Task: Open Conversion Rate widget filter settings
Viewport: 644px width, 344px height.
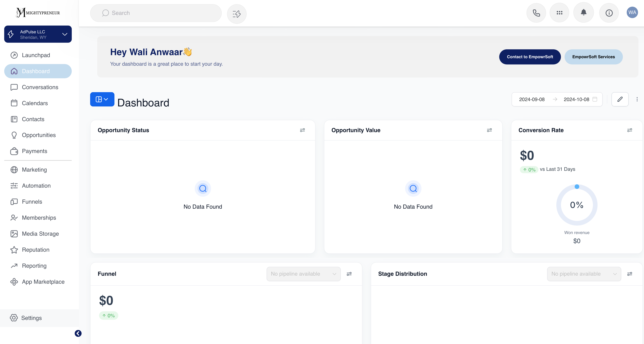Action: pyautogui.click(x=629, y=130)
